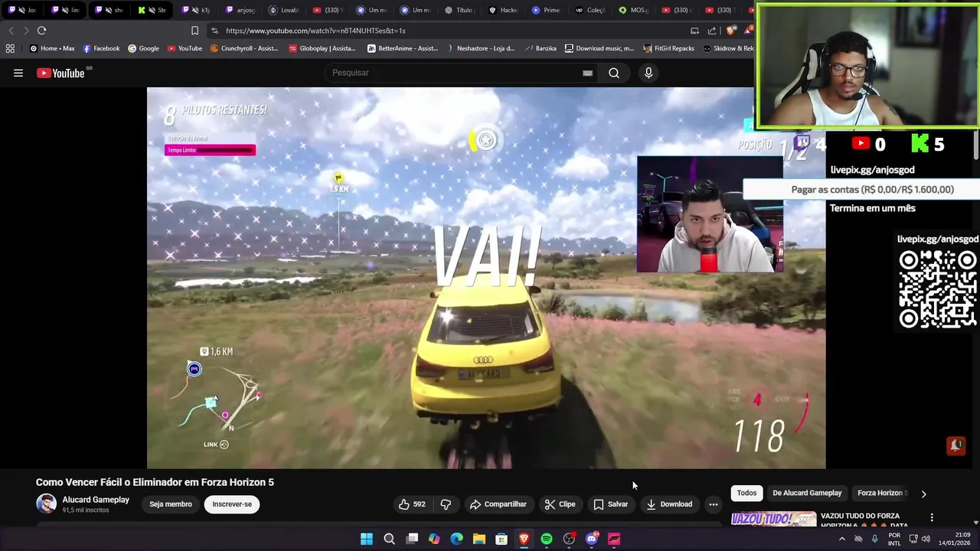Open Windows taskbar search

point(389,539)
